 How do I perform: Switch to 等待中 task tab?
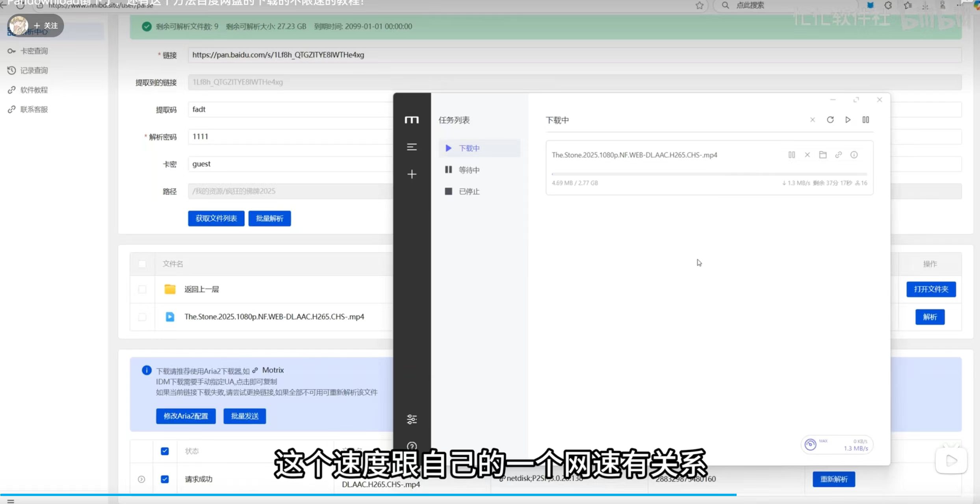[469, 170]
